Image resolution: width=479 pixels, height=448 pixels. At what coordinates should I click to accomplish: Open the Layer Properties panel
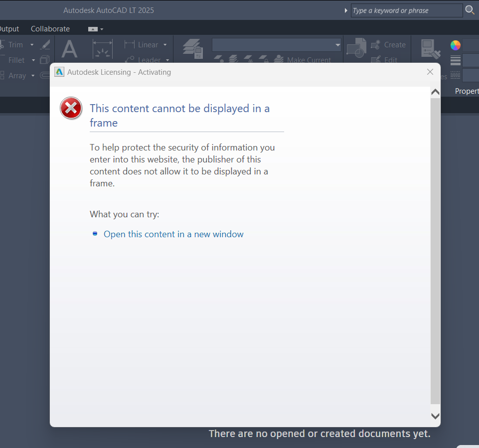tap(191, 49)
